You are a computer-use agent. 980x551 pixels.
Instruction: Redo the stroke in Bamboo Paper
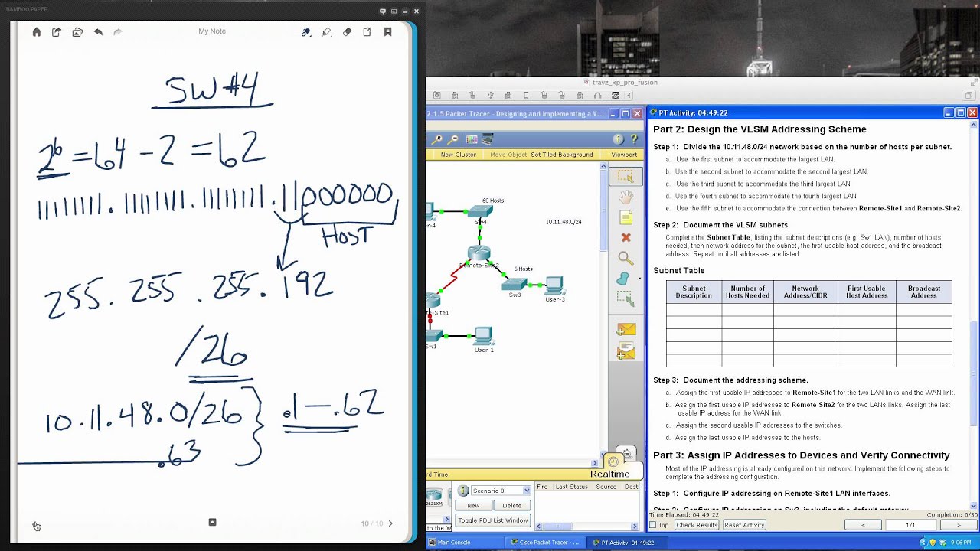pos(118,32)
